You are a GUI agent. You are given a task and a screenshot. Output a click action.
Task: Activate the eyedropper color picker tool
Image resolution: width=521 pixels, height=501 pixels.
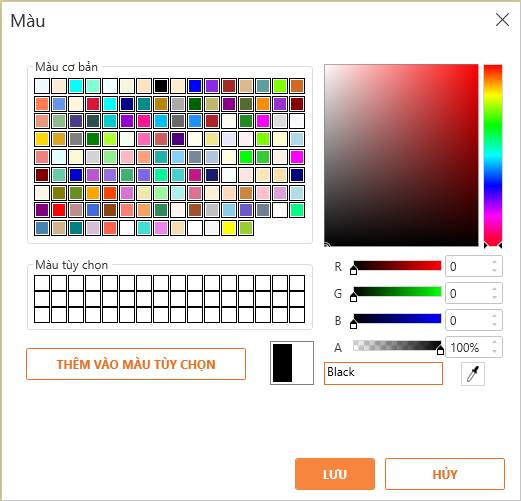point(473,374)
